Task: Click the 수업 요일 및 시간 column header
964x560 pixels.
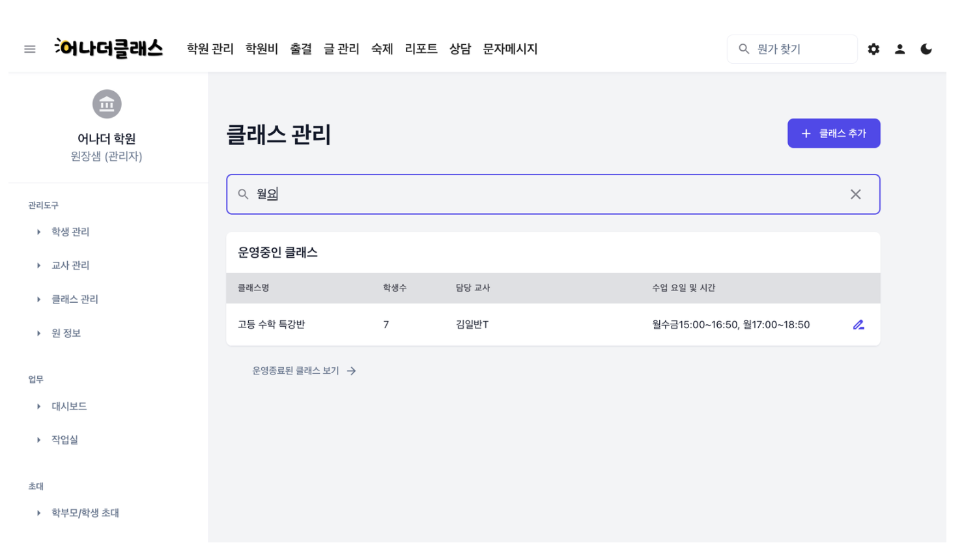Action: 683,288
